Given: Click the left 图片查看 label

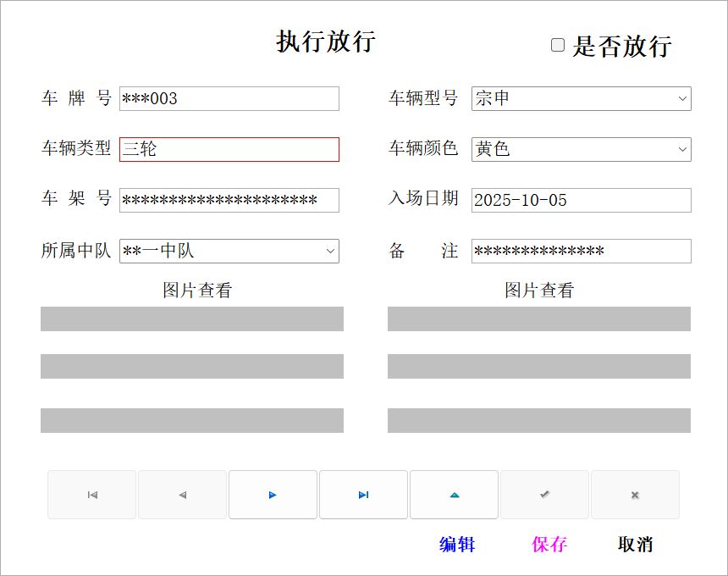Looking at the screenshot, I should click(197, 291).
